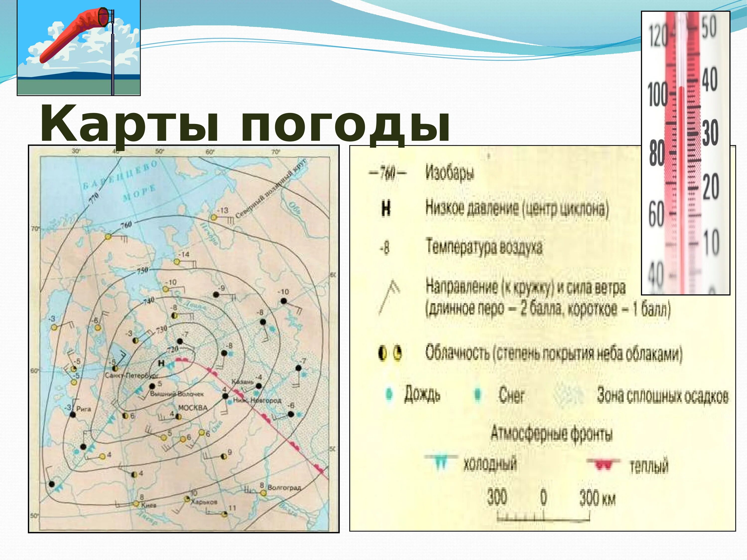This screenshot has width=747, height=560.
Task: Click the "11" temperature reading near the map's bottom
Action: pos(232,508)
